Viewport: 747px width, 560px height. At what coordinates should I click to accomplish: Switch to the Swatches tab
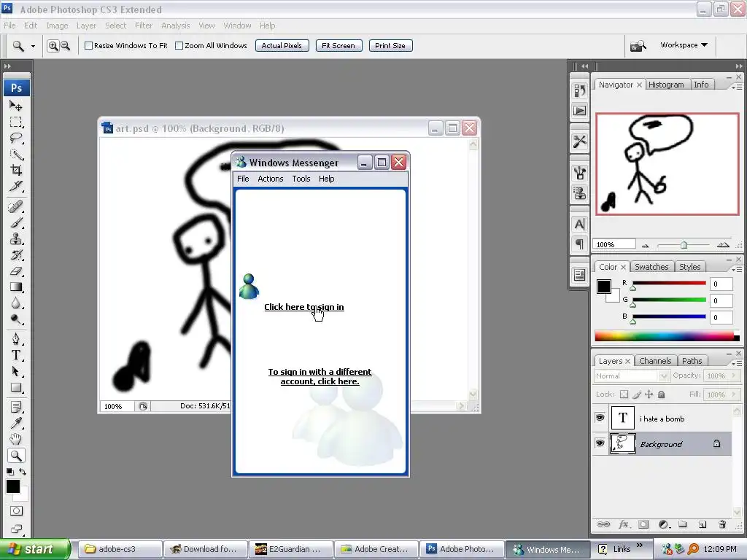pyautogui.click(x=651, y=267)
